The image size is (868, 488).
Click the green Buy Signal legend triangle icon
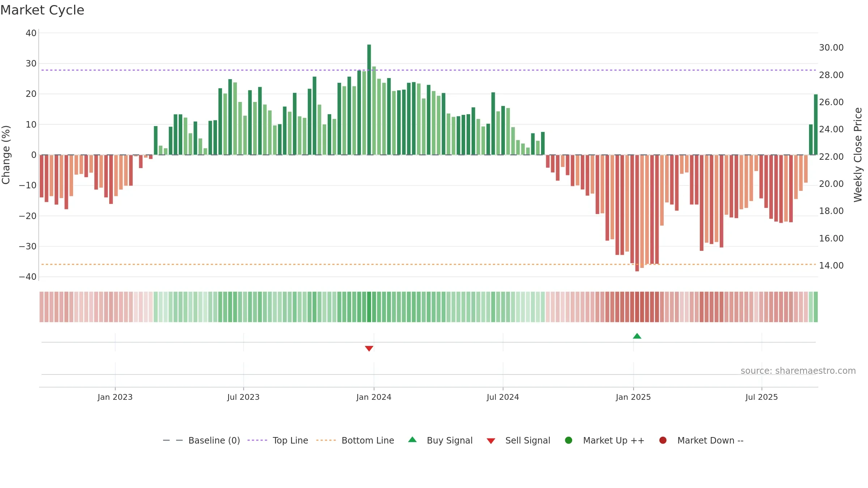coord(412,440)
